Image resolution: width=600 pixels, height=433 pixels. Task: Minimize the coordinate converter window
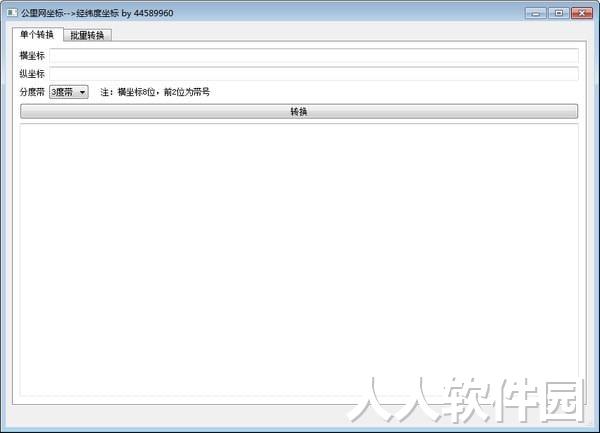536,13
